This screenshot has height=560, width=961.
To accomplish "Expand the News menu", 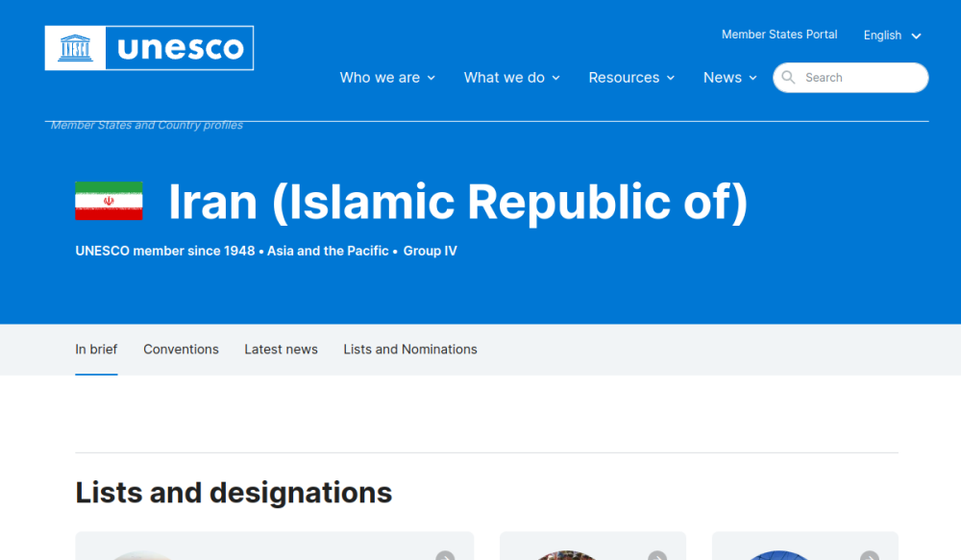I will click(x=730, y=78).
